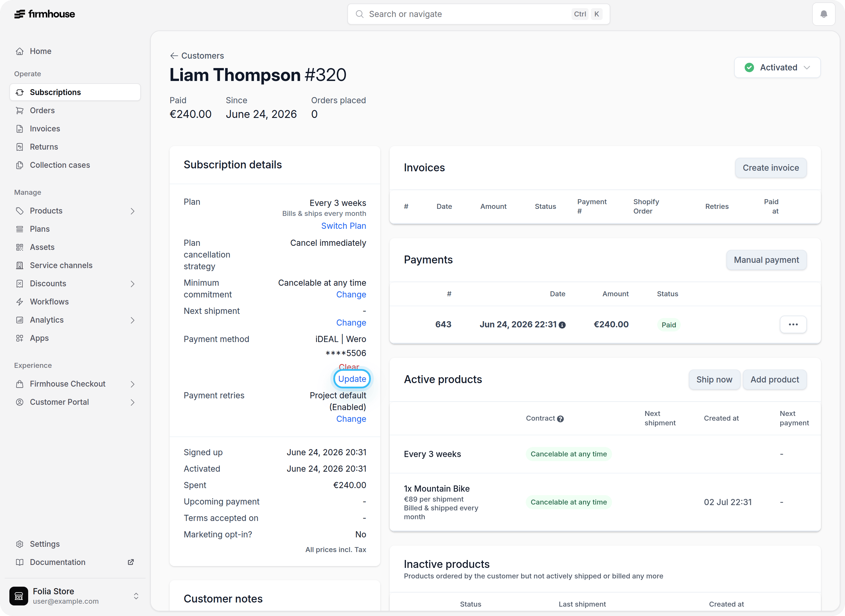Screen dimensions: 845x616
Task: Click the back arrow next to Customers
Action: point(174,56)
